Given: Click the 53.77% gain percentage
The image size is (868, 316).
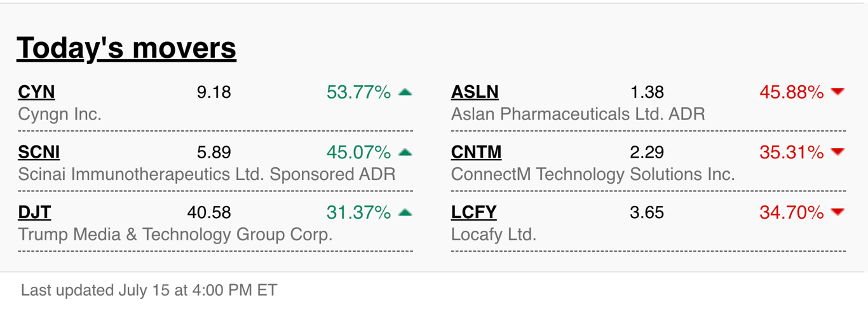Looking at the screenshot, I should point(358,92).
